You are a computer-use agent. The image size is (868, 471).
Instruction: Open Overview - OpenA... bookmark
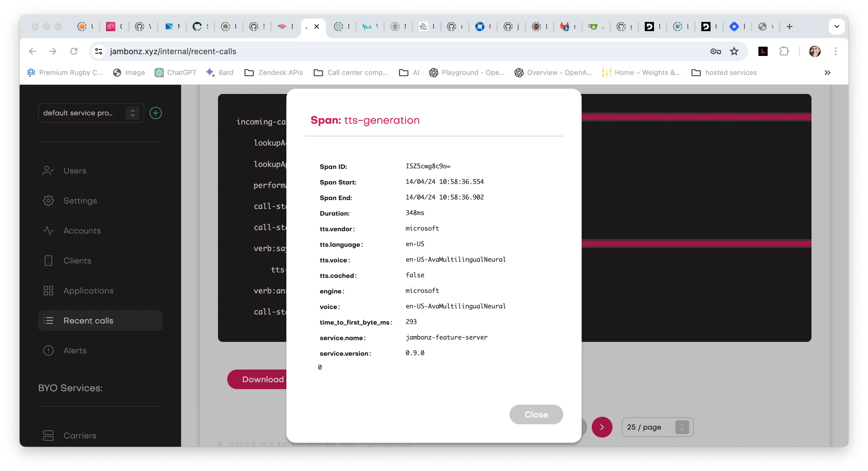tap(553, 72)
